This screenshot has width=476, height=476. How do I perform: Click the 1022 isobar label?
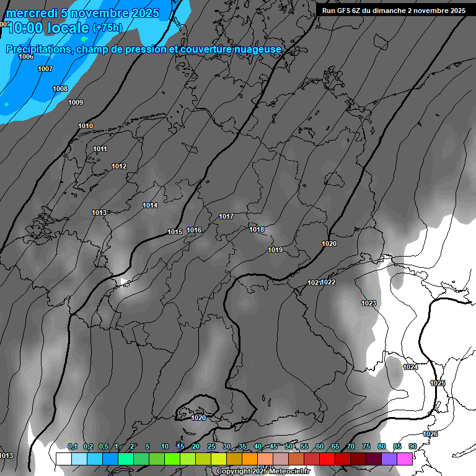click(328, 282)
